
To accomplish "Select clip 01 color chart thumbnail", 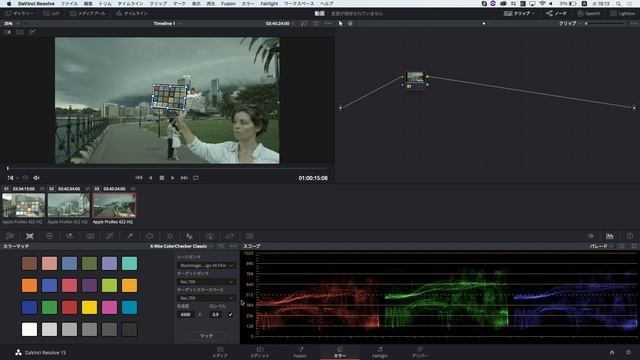I will [23, 205].
